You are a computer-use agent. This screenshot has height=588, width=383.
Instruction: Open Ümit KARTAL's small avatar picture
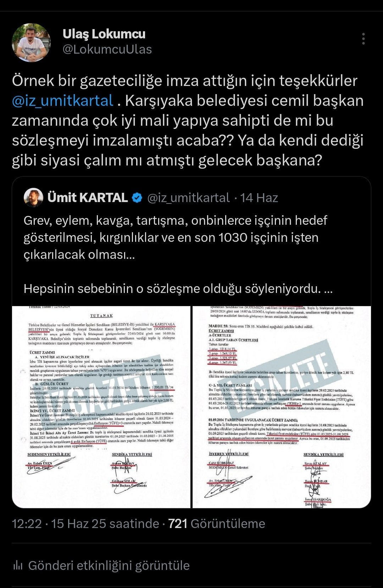33,197
